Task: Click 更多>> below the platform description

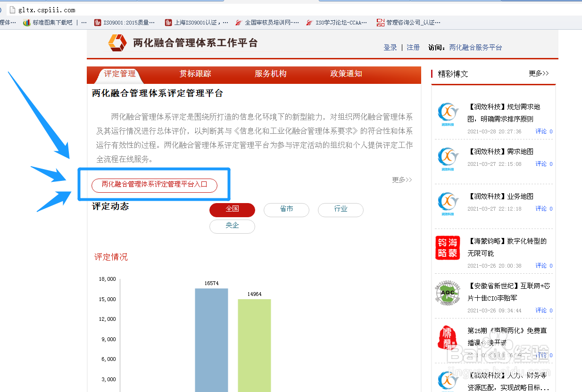Action: (x=402, y=180)
